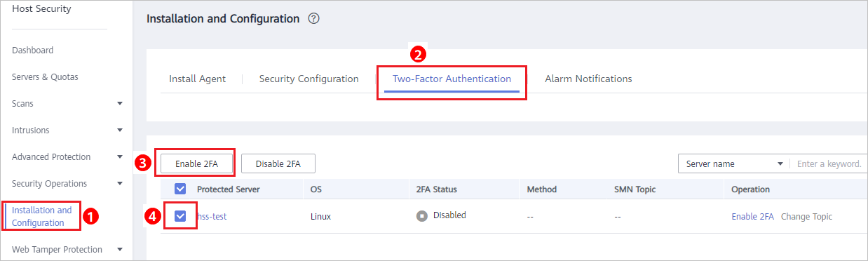
Task: Open Dashboard in the sidebar
Action: pos(32,51)
